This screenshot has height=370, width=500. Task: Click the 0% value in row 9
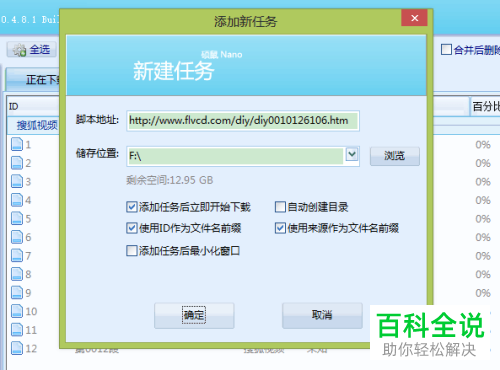[483, 293]
